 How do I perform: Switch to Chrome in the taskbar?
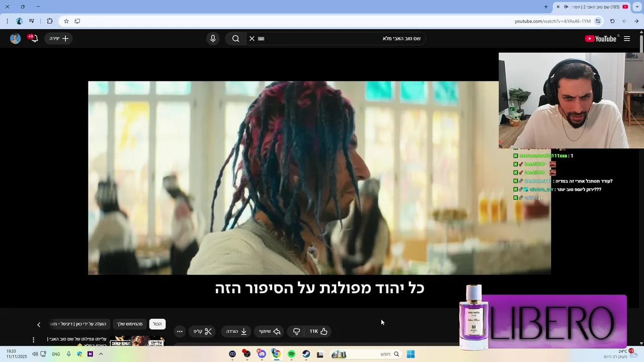click(x=276, y=354)
